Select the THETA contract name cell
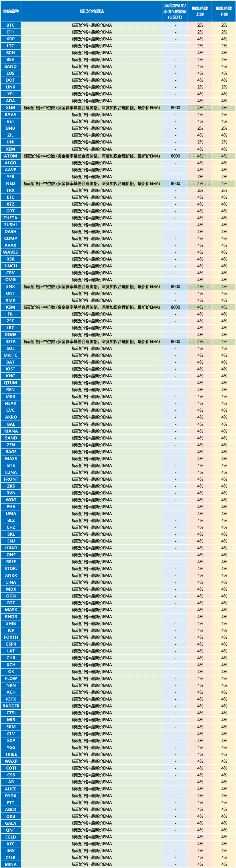 [10, 218]
